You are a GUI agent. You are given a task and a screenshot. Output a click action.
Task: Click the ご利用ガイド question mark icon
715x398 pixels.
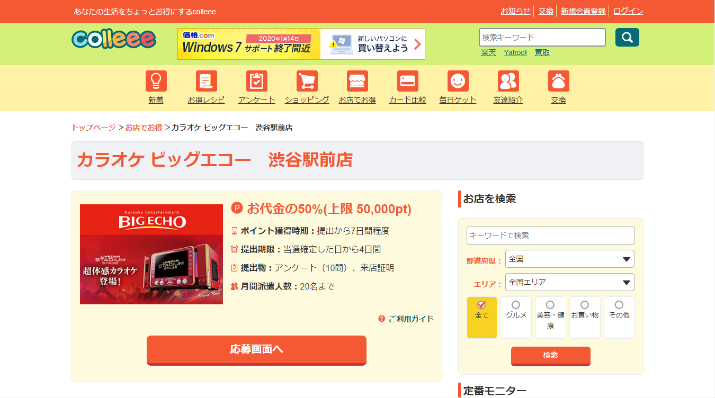pos(382,319)
